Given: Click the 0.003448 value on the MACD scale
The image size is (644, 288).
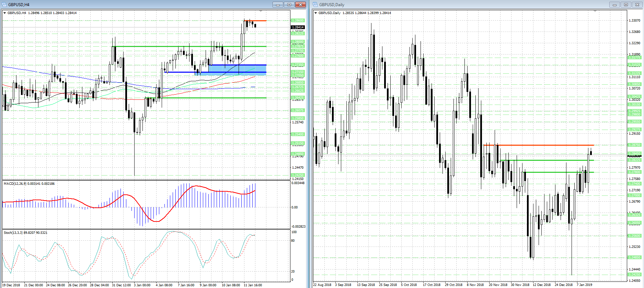Looking at the screenshot, I should [x=298, y=183].
